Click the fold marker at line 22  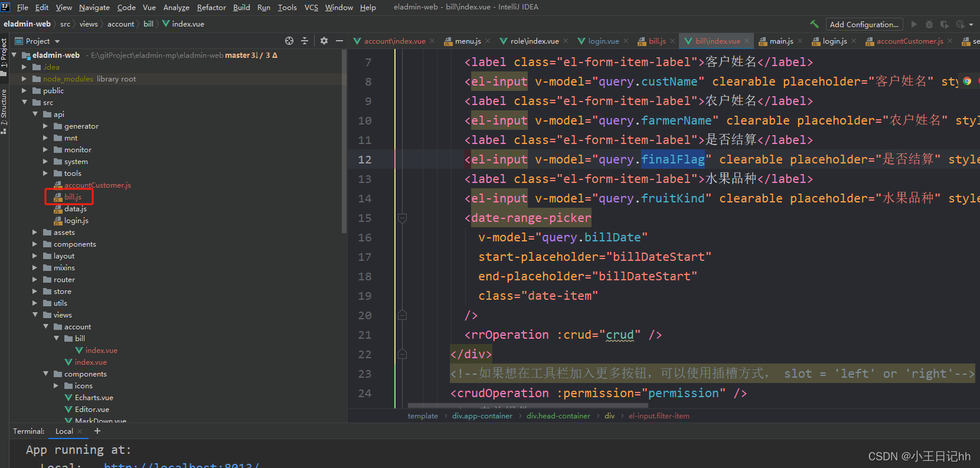tap(402, 354)
